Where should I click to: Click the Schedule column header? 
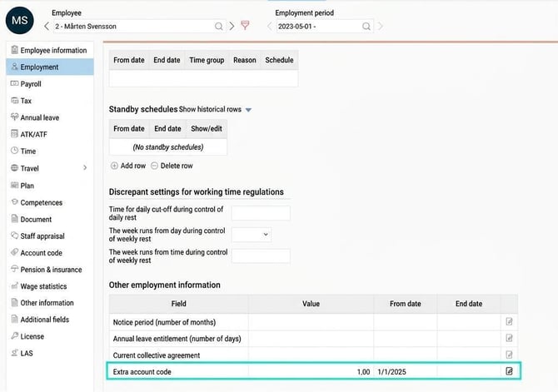tap(279, 60)
